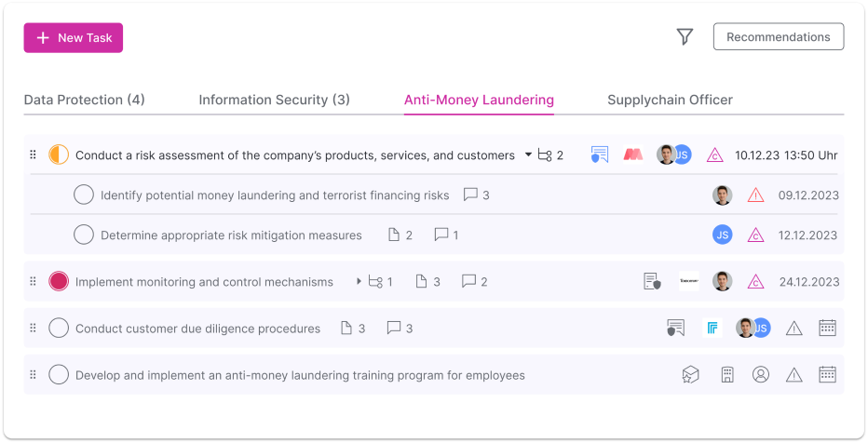
Task: Click the New Task button
Action: click(x=74, y=38)
